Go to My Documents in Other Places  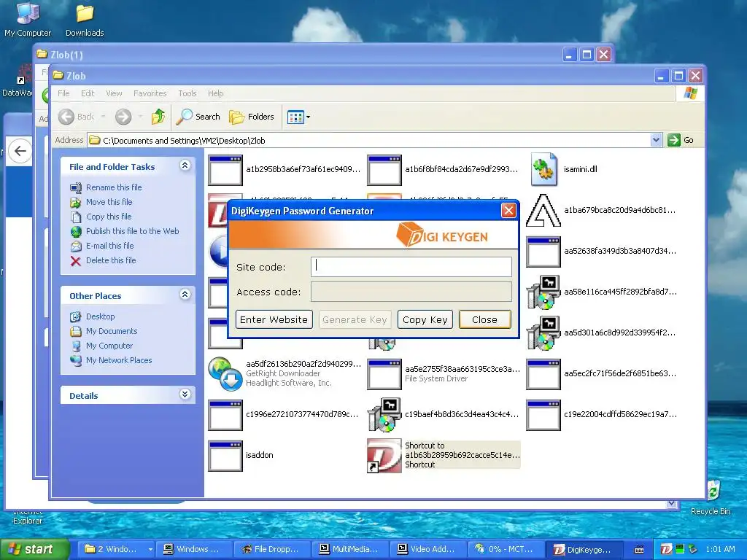[x=112, y=331]
